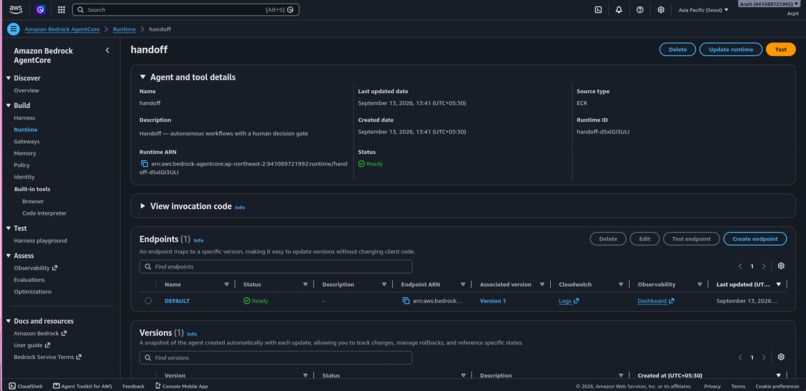Click Test endpoint button
This screenshot has width=806, height=391.
tap(691, 239)
